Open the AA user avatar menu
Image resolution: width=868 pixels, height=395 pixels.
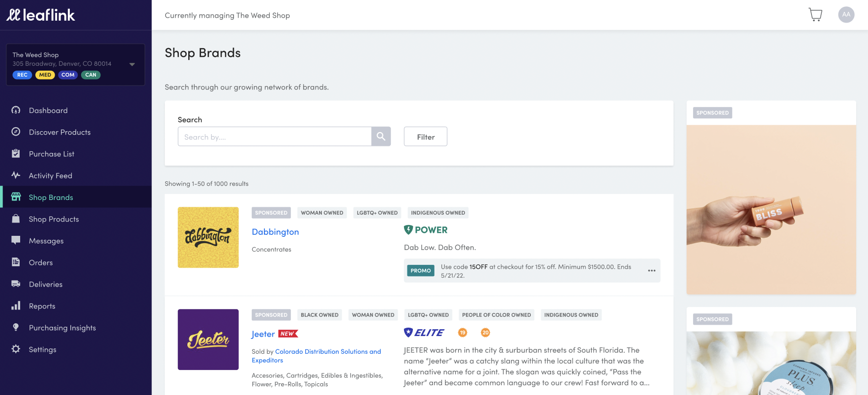point(846,15)
